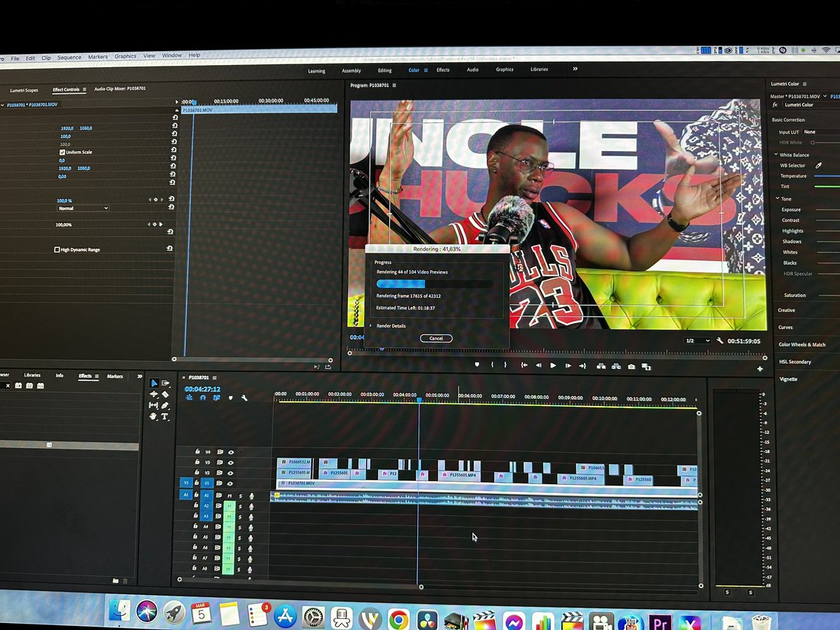Show more workspaces with double chevron

575,69
